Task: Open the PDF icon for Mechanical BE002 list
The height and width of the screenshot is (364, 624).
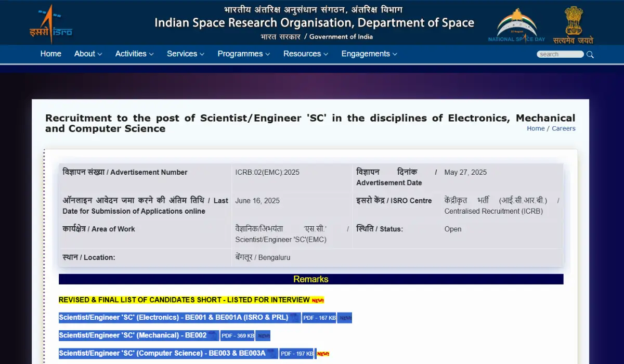Action: 214,335
